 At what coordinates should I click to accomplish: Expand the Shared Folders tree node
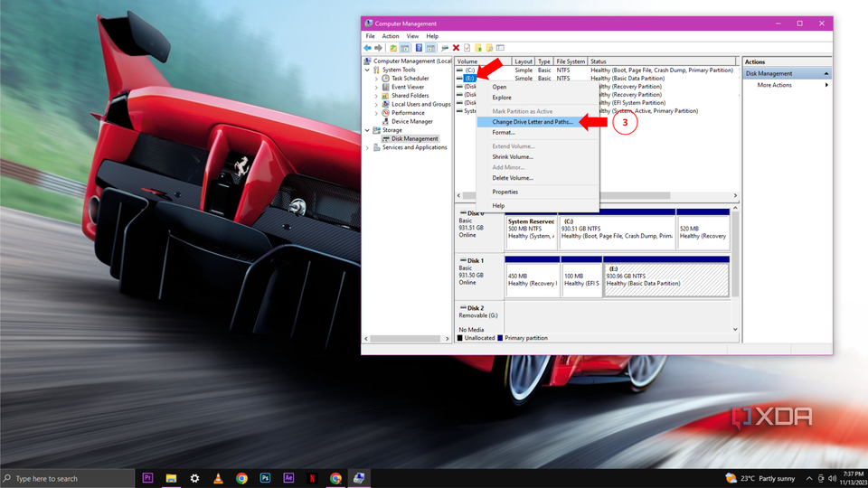(x=376, y=96)
